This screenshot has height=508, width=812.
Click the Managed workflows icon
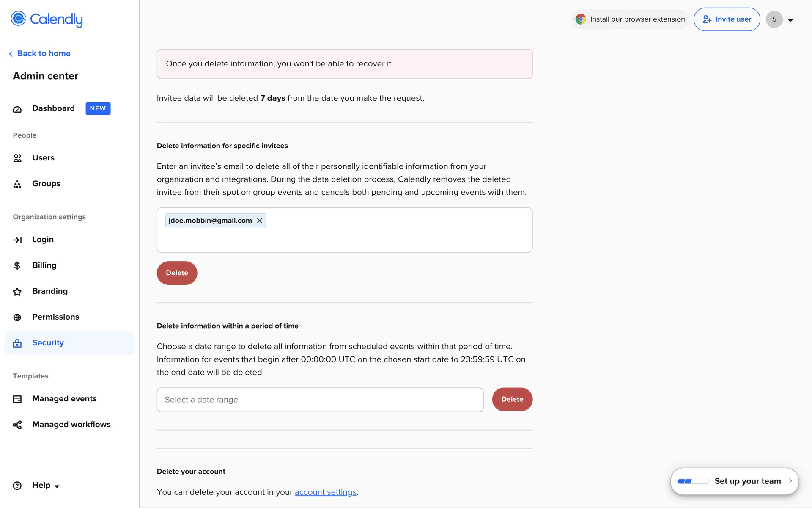click(17, 425)
